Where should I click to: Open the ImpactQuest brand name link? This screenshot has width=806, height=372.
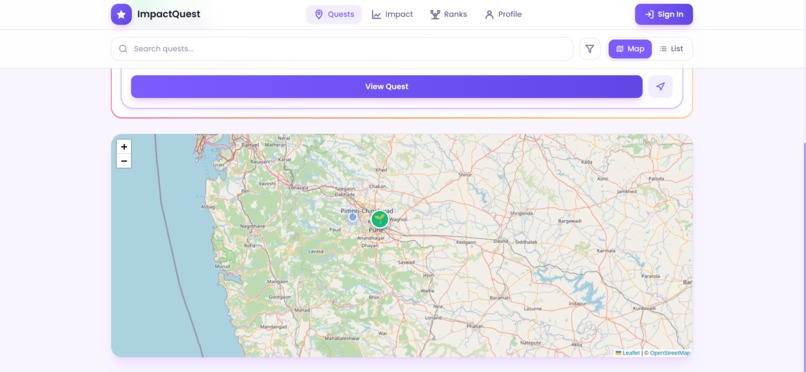tap(169, 14)
